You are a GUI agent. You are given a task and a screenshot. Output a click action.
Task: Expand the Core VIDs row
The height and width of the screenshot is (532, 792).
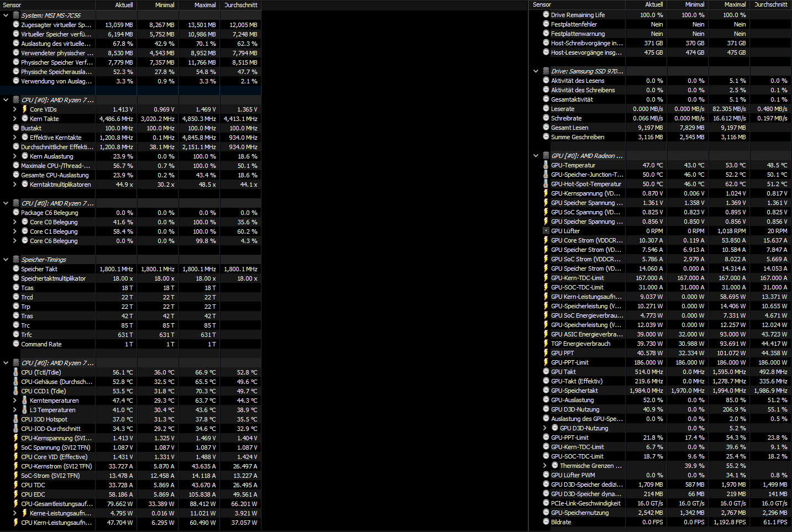(x=15, y=109)
